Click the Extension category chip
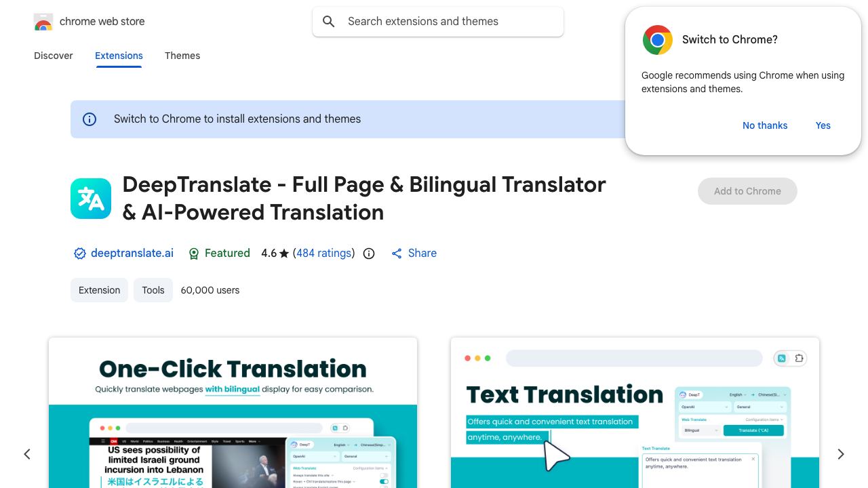 (99, 290)
